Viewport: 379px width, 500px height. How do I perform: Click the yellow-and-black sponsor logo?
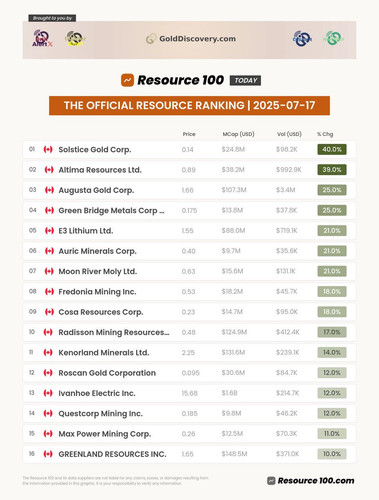click(x=75, y=38)
